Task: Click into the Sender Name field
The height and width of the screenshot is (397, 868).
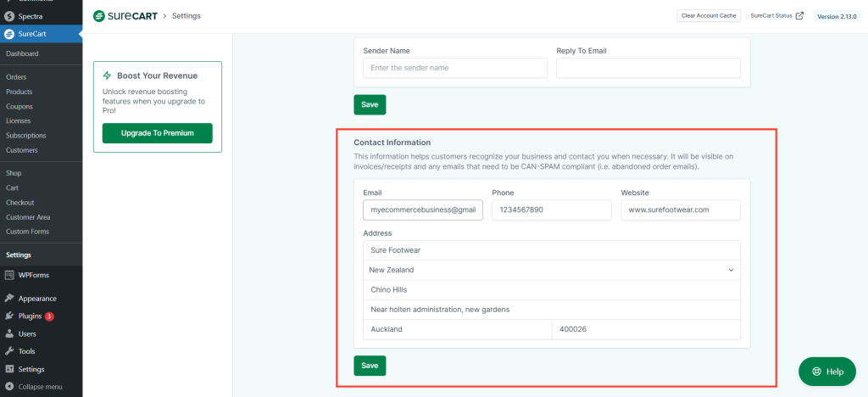Action: pyautogui.click(x=455, y=68)
